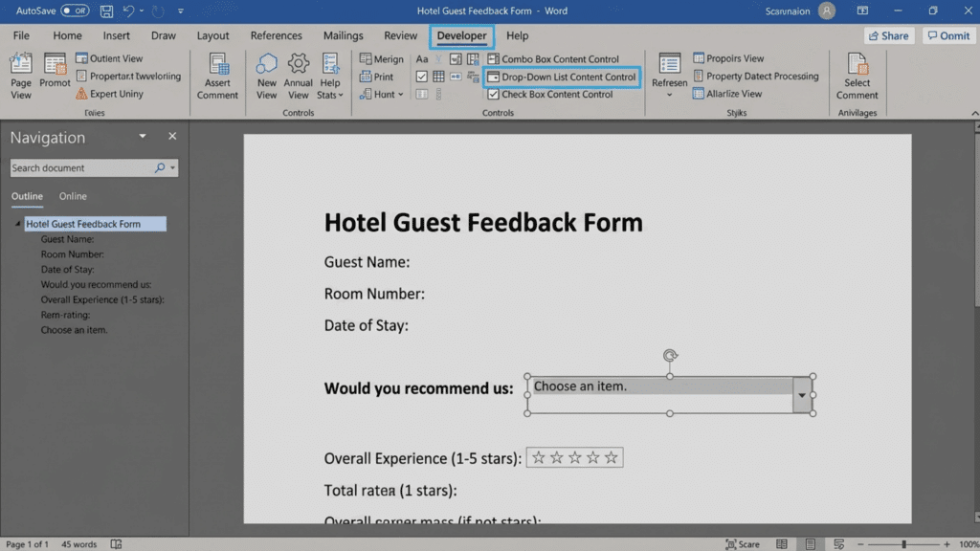Click the Share button
980x551 pixels.
(x=888, y=34)
